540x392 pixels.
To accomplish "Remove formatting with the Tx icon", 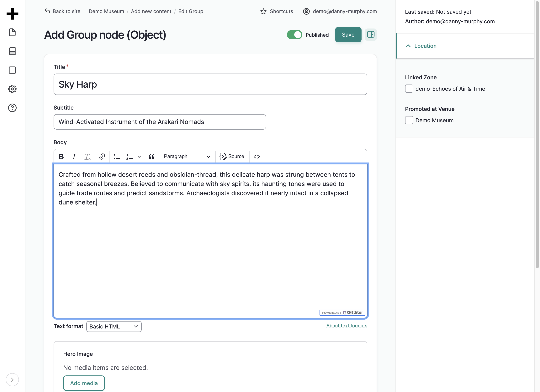I will (87, 157).
